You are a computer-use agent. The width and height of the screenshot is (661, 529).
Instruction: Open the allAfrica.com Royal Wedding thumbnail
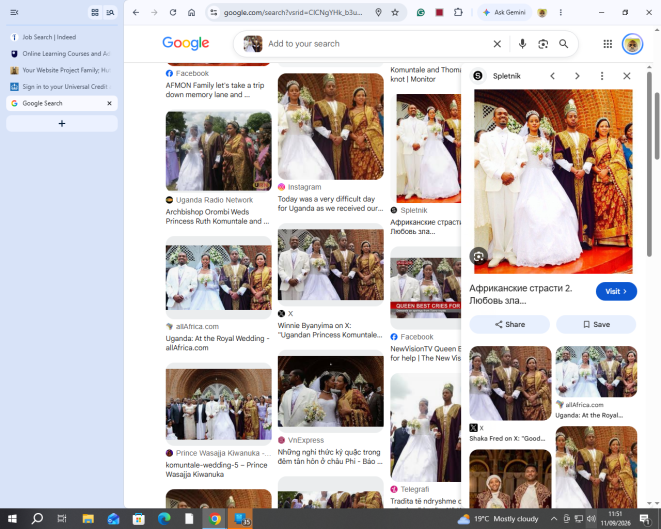click(218, 277)
